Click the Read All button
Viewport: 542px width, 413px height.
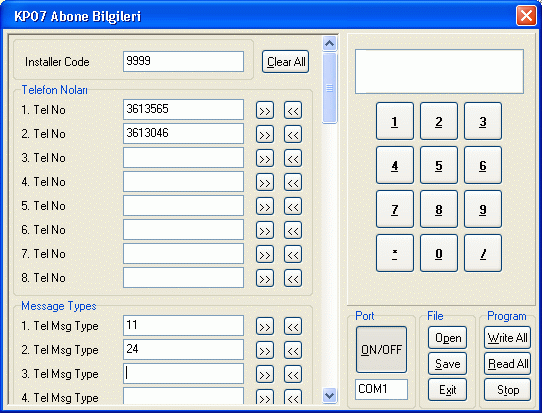pos(507,364)
